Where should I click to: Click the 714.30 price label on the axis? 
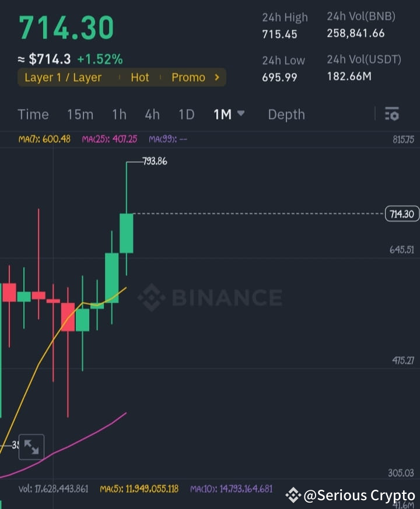[x=402, y=214]
